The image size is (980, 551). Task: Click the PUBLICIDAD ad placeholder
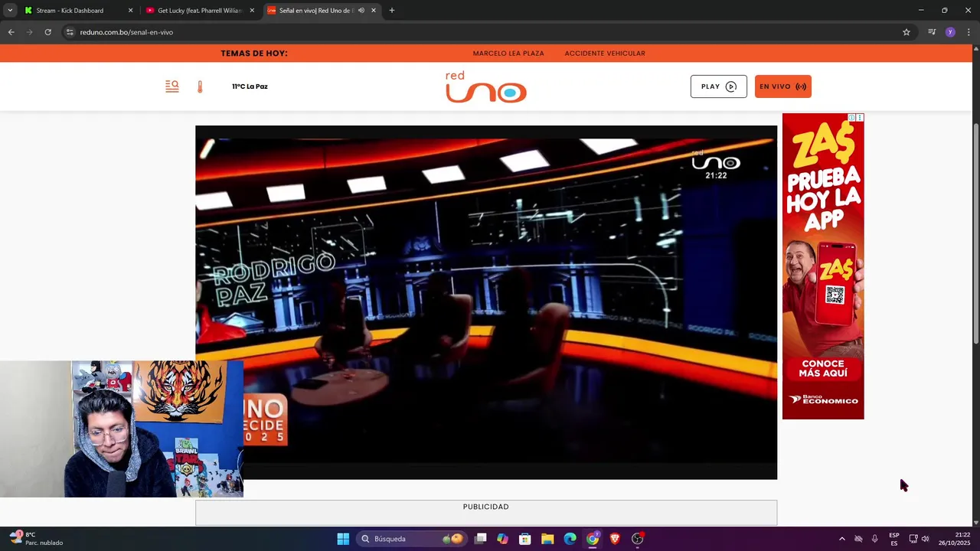486,513
